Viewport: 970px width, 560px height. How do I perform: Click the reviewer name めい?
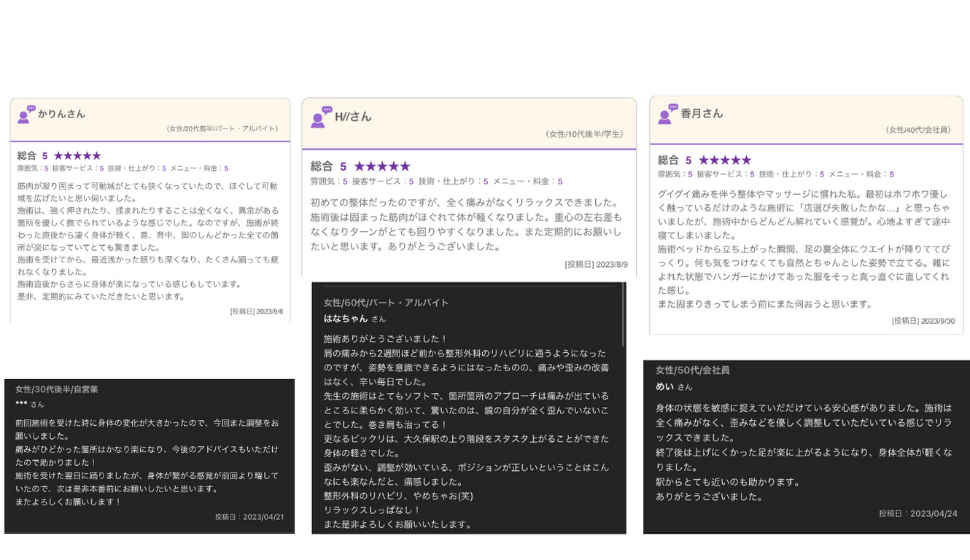click(x=664, y=386)
